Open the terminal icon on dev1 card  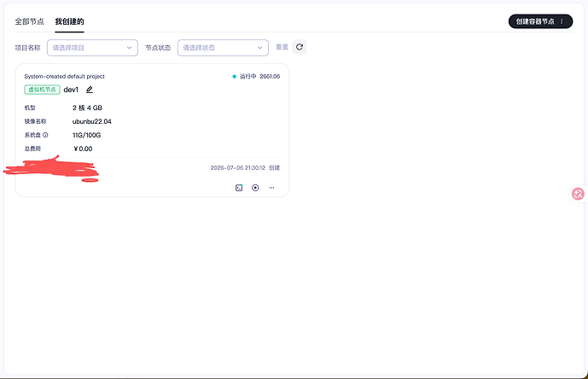pos(239,188)
